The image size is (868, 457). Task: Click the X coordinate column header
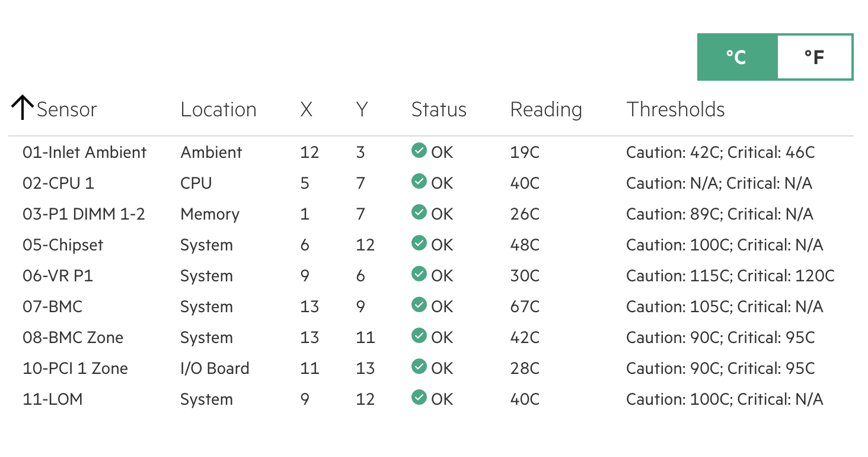pyautogui.click(x=306, y=109)
